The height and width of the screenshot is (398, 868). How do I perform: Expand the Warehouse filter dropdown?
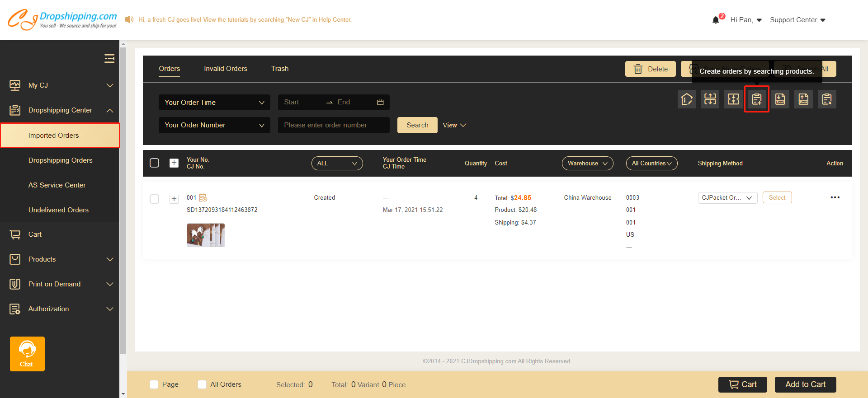click(x=587, y=164)
